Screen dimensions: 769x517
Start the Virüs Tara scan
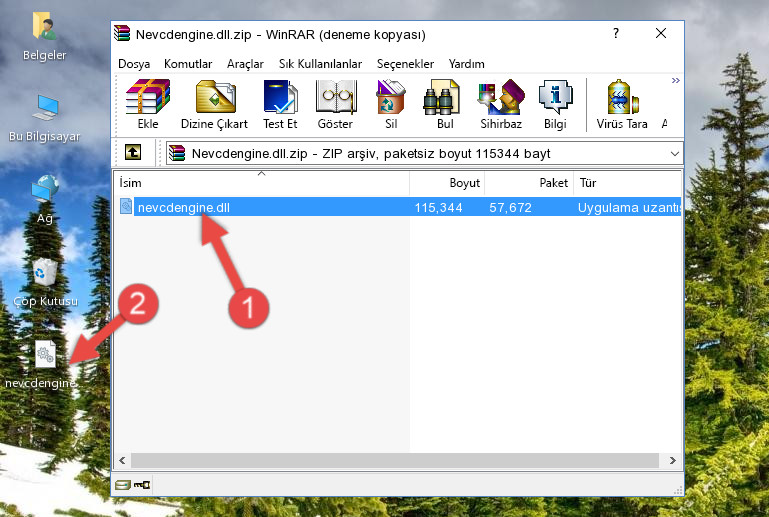click(622, 104)
